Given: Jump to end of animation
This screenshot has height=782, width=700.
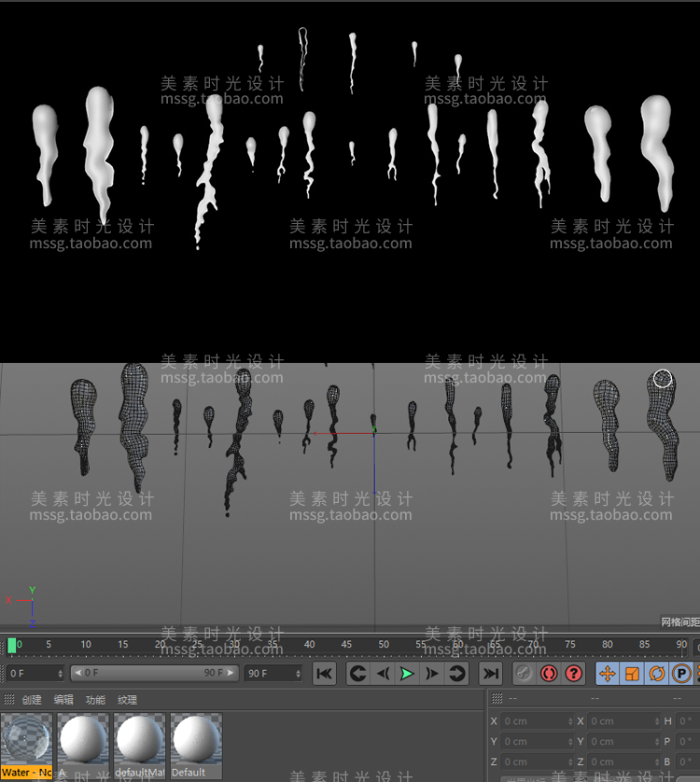Looking at the screenshot, I should point(490,674).
